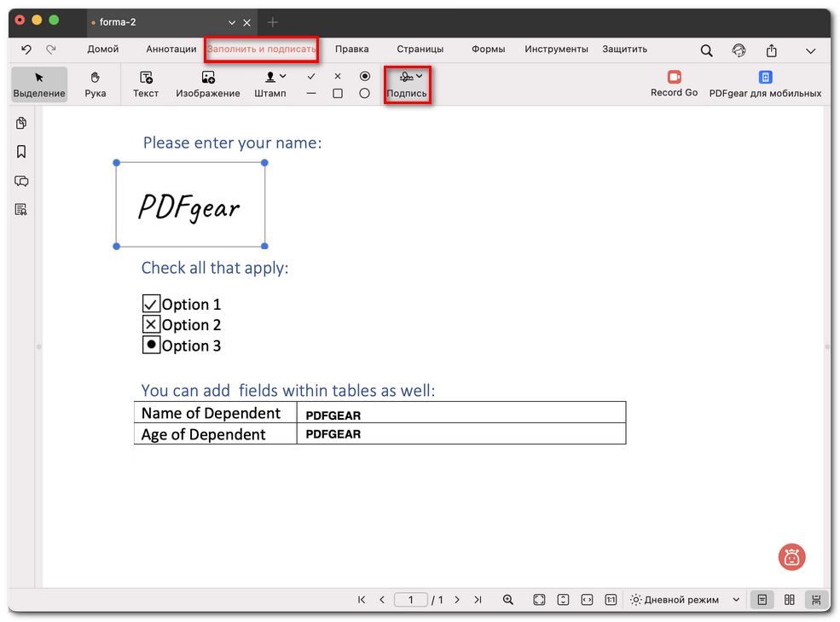The width and height of the screenshot is (840, 622).
Task: Select the Рука (Hand) tool
Action: click(x=95, y=84)
